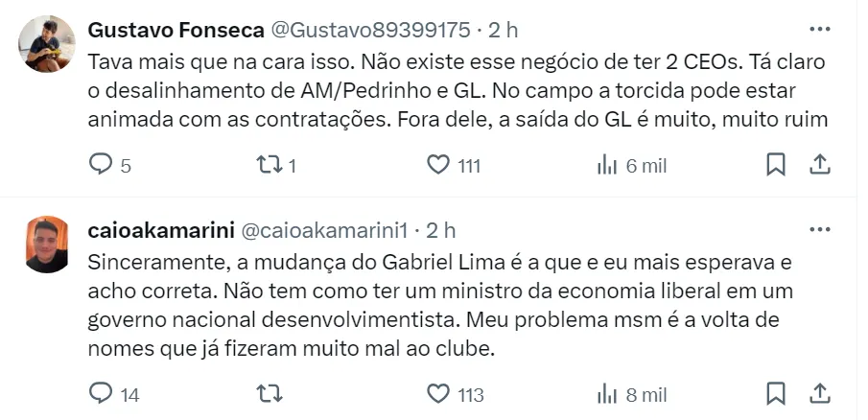The height and width of the screenshot is (420, 868).
Task: View analytics for Gustavo Fonseca's tweet
Action: [607, 165]
